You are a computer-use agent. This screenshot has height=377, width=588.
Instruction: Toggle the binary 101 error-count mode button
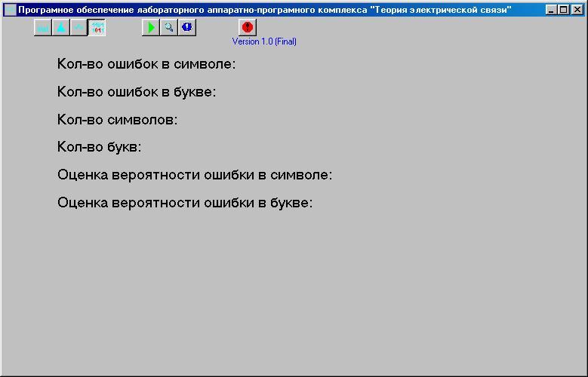(x=97, y=28)
